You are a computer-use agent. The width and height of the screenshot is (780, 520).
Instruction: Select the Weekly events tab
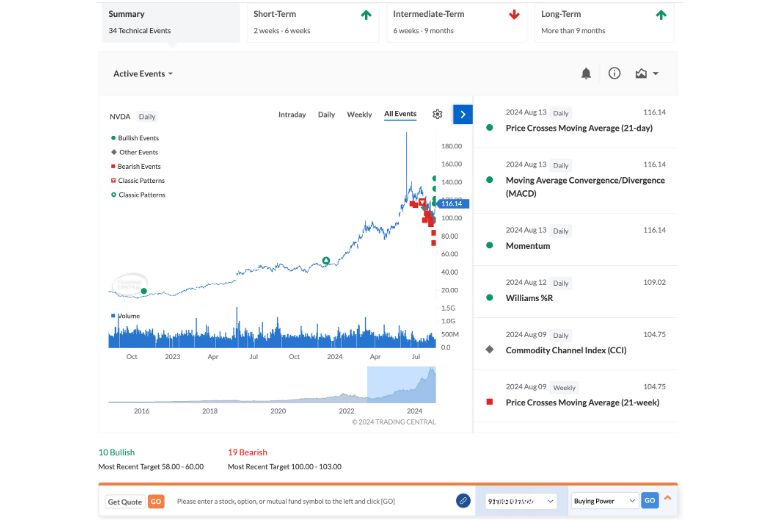(359, 114)
